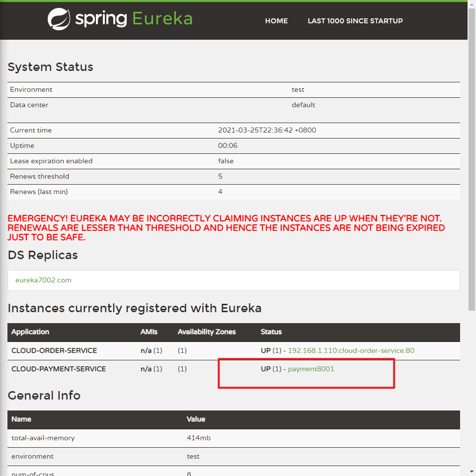476x476 pixels.
Task: Select the Lease expiration enabled label
Action: point(51,161)
